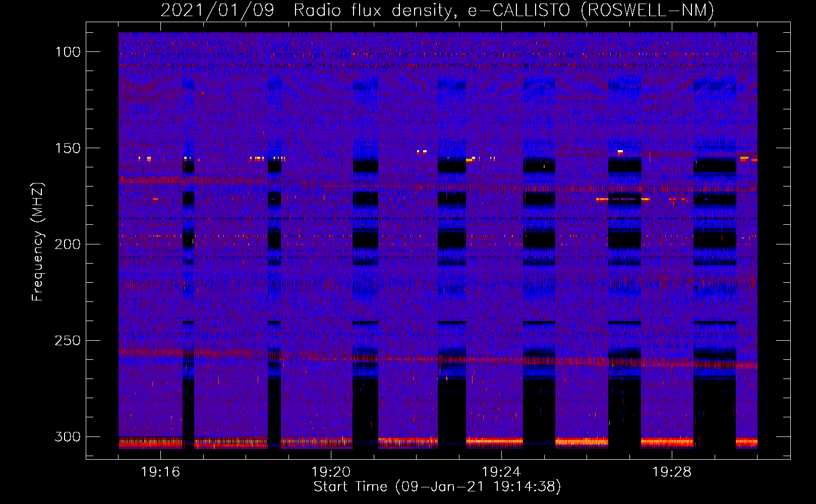Click the '100' frequency tick label

[68, 52]
